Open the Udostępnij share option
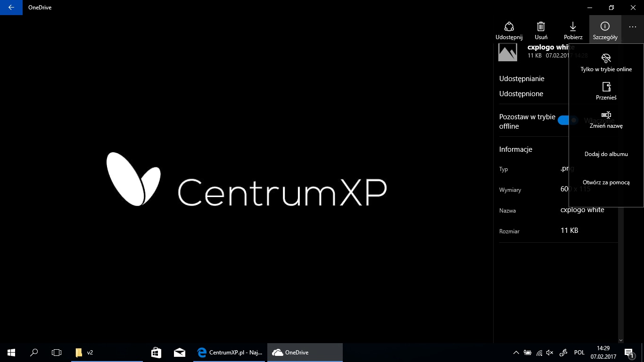The width and height of the screenshot is (644, 362). coord(509,31)
